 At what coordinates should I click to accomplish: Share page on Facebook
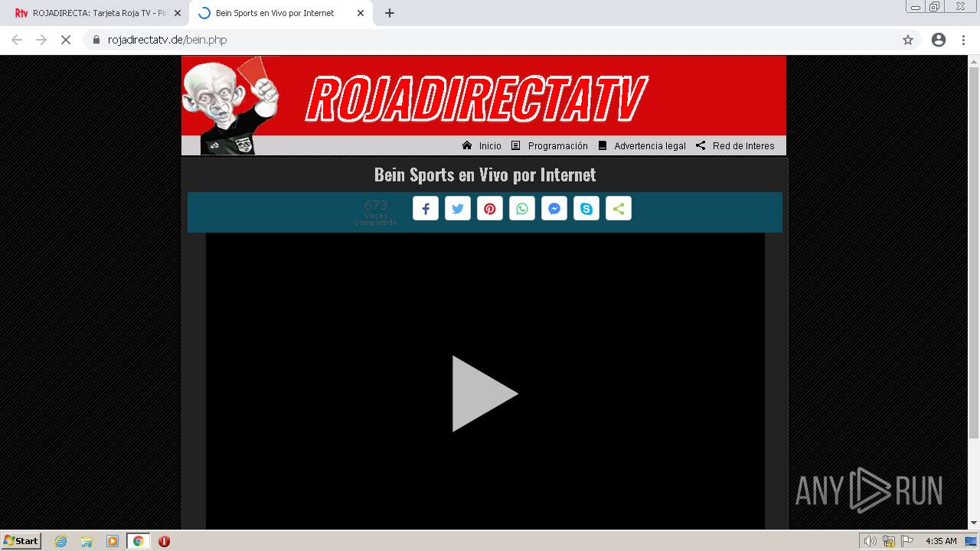(x=426, y=209)
